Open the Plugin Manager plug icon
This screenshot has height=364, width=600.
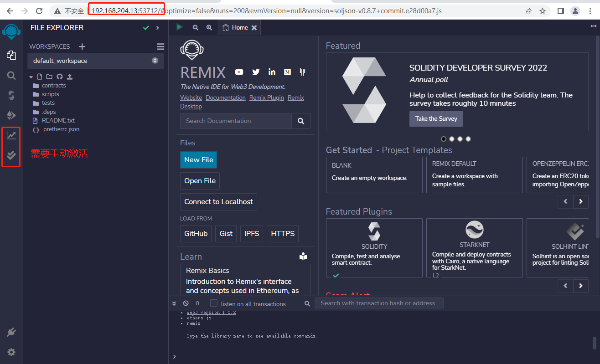click(11, 332)
